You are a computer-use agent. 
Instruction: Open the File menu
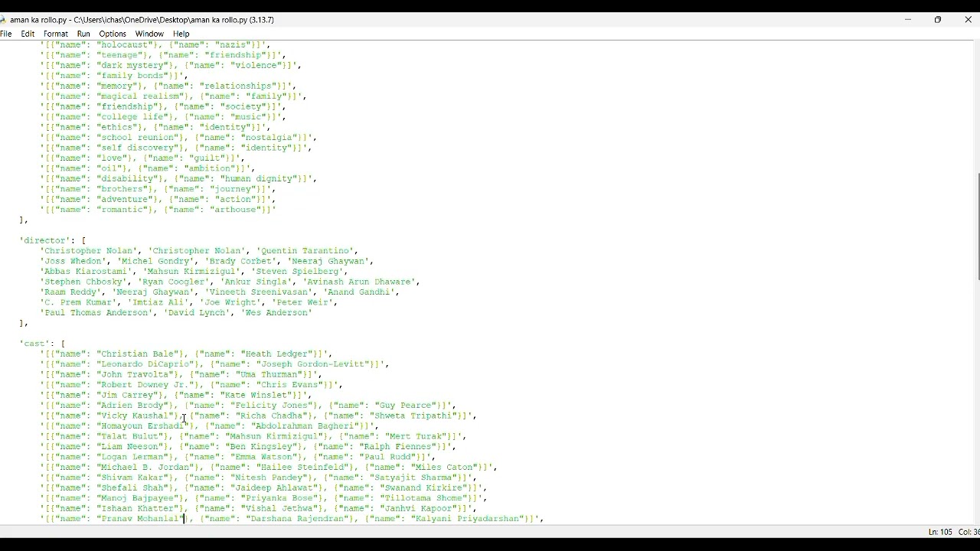6,34
